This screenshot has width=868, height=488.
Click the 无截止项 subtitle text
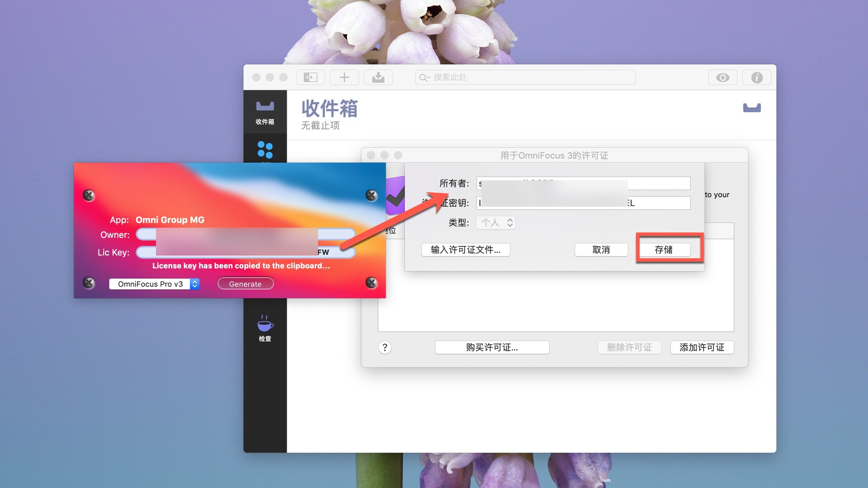tap(321, 126)
